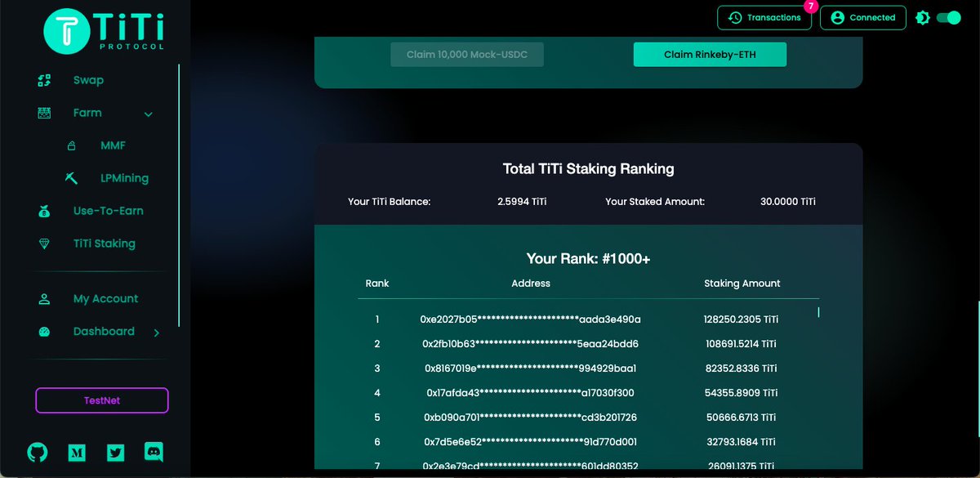Click the LPMining pickaxe icon

pyautogui.click(x=71, y=178)
